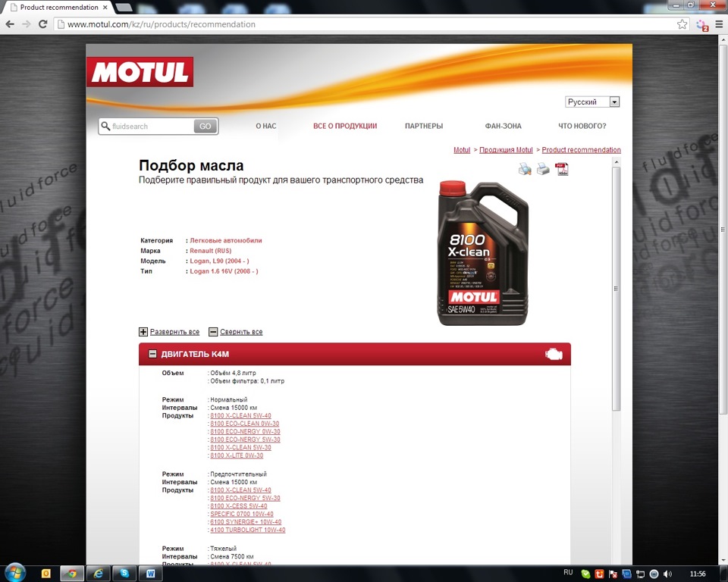The height and width of the screenshot is (582, 728).
Task: Open the ПАРТНЕРЫ menu
Action: (x=424, y=126)
